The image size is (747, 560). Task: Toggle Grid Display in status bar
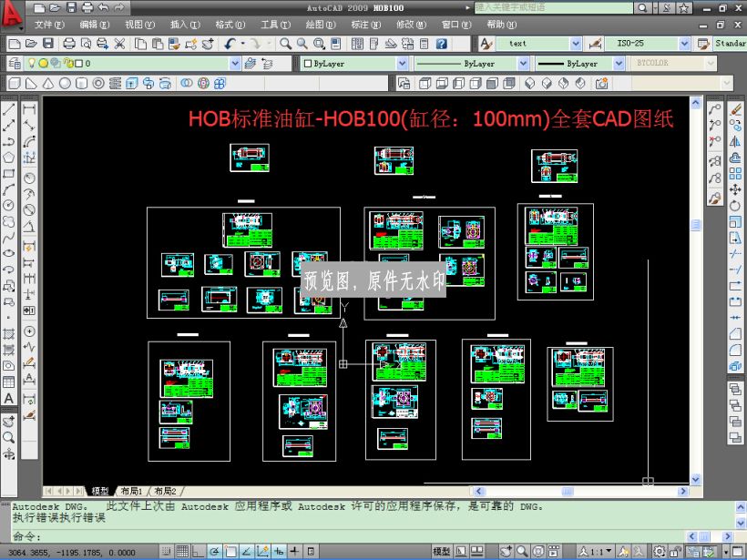tap(182, 552)
